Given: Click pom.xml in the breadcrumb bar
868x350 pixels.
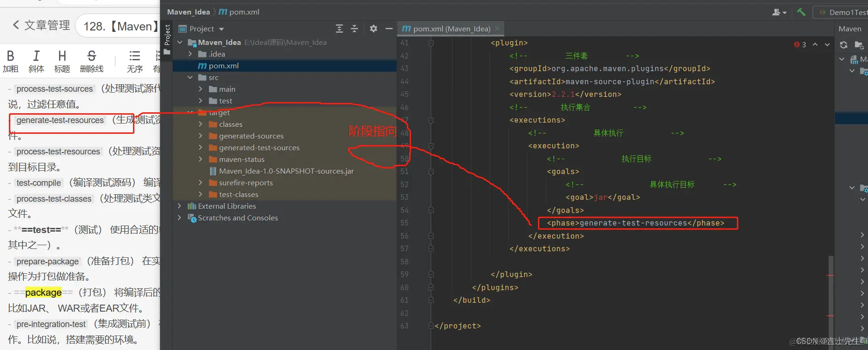Looking at the screenshot, I should tap(239, 12).
